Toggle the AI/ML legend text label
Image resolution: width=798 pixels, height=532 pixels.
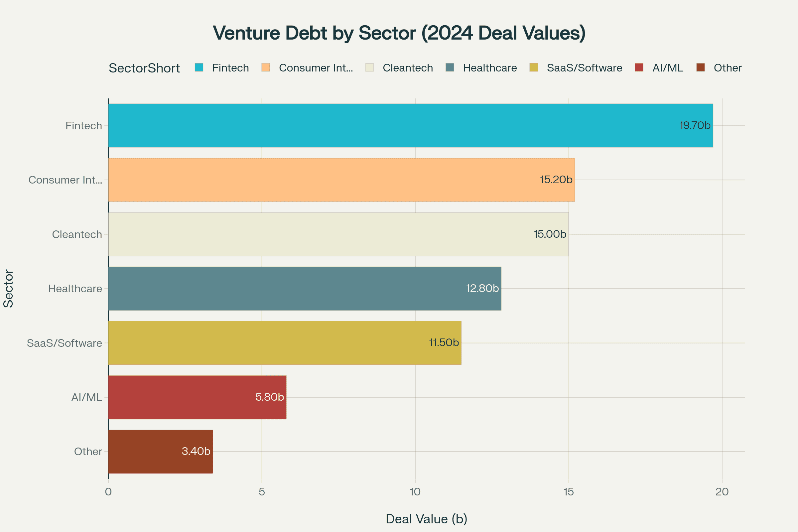(667, 68)
